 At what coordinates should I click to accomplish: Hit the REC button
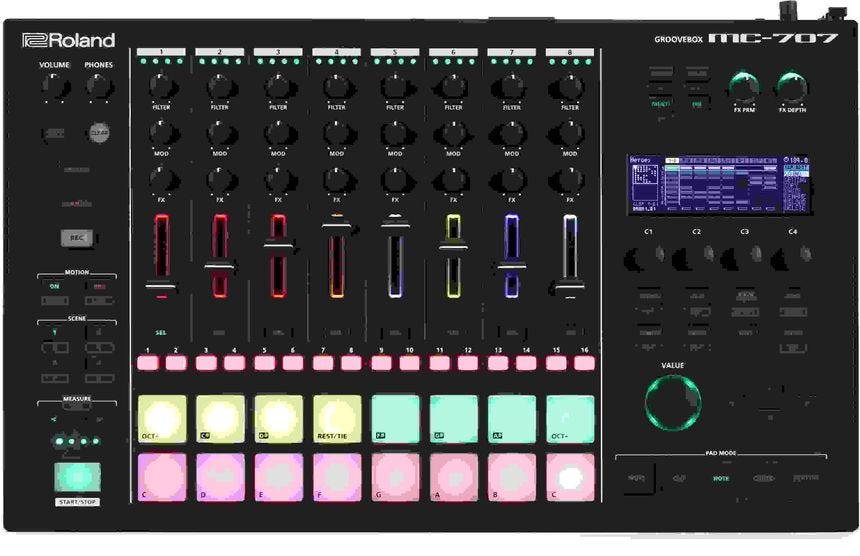77,238
